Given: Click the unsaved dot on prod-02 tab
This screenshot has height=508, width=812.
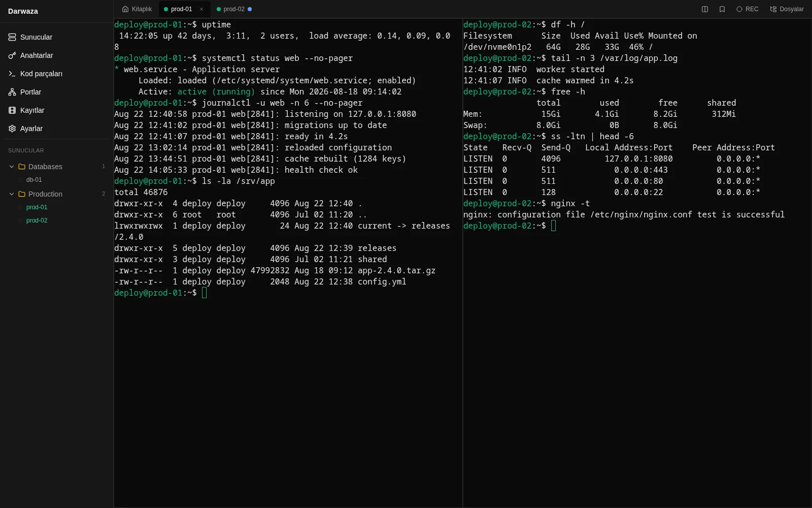Looking at the screenshot, I should (250, 9).
